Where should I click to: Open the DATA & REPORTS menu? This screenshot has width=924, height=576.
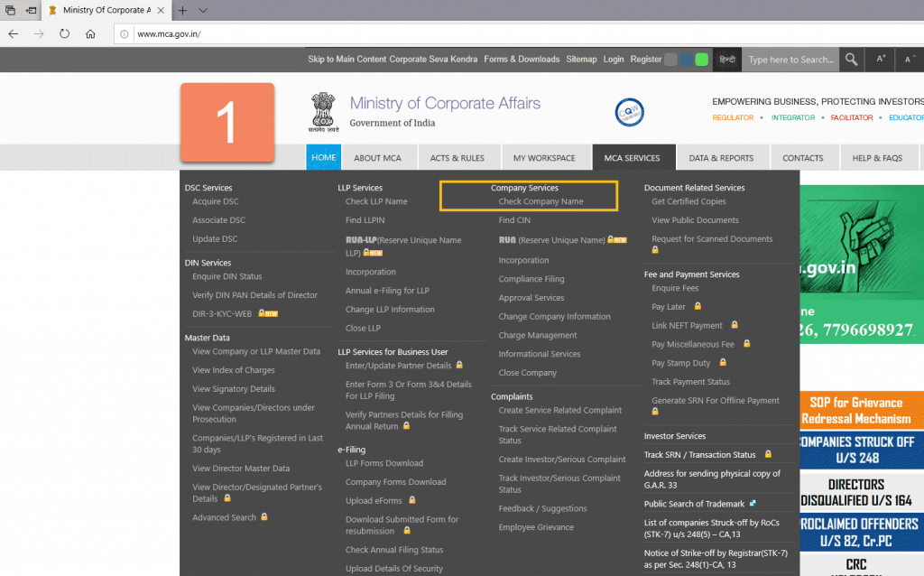pos(721,158)
